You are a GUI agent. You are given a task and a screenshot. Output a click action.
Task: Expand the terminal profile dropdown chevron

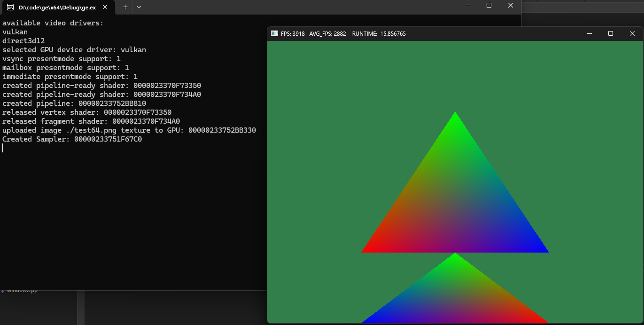pos(139,7)
